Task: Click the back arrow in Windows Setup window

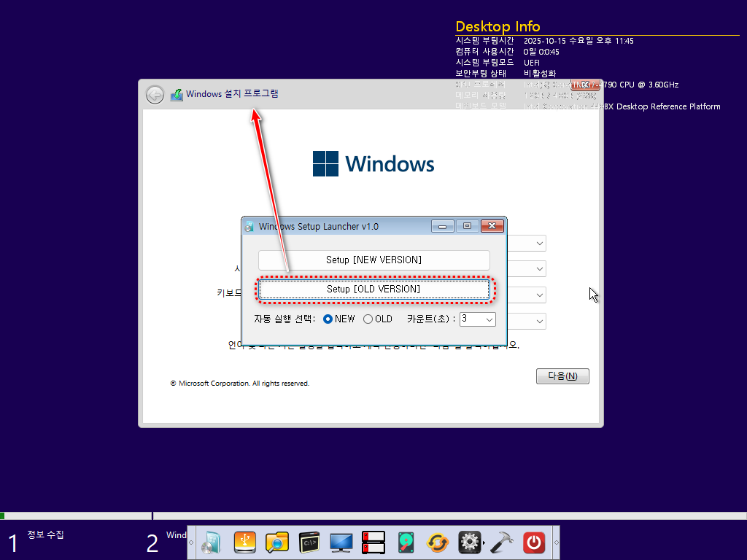Action: (x=155, y=95)
